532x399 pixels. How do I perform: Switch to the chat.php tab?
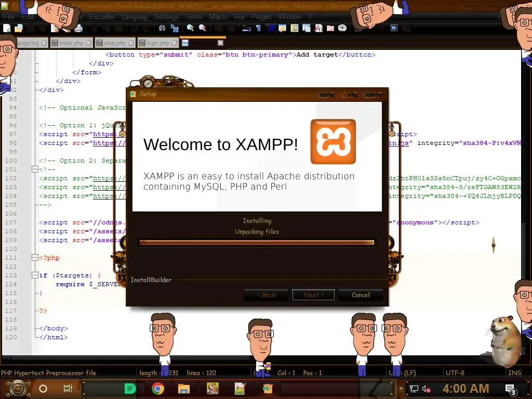[x=115, y=43]
